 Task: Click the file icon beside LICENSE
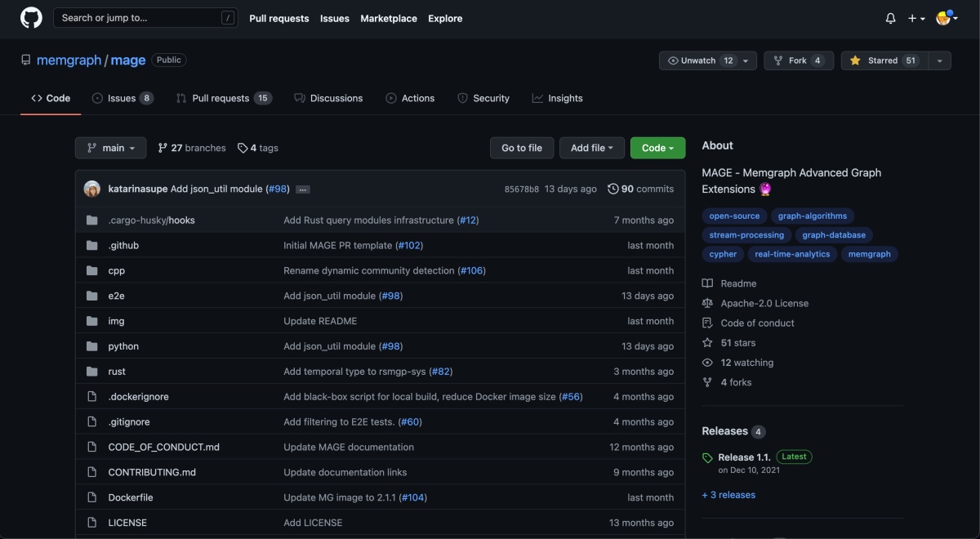pyautogui.click(x=91, y=523)
